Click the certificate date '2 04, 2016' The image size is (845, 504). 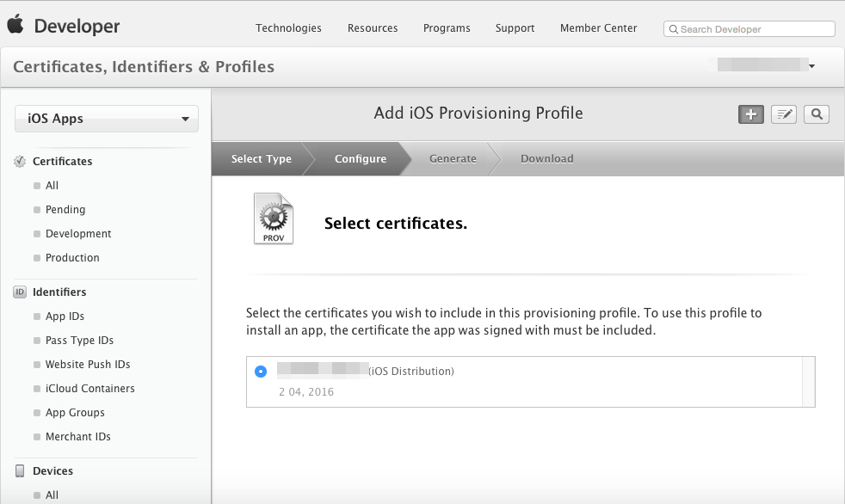tap(306, 392)
